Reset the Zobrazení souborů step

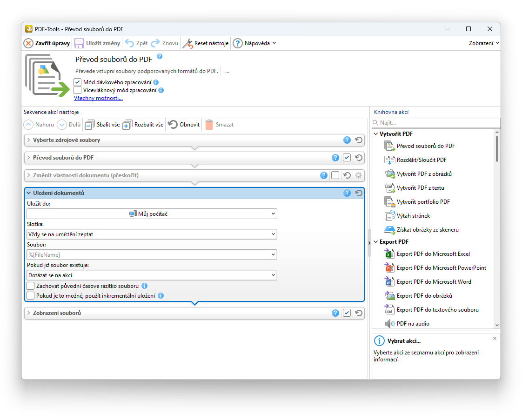359,313
